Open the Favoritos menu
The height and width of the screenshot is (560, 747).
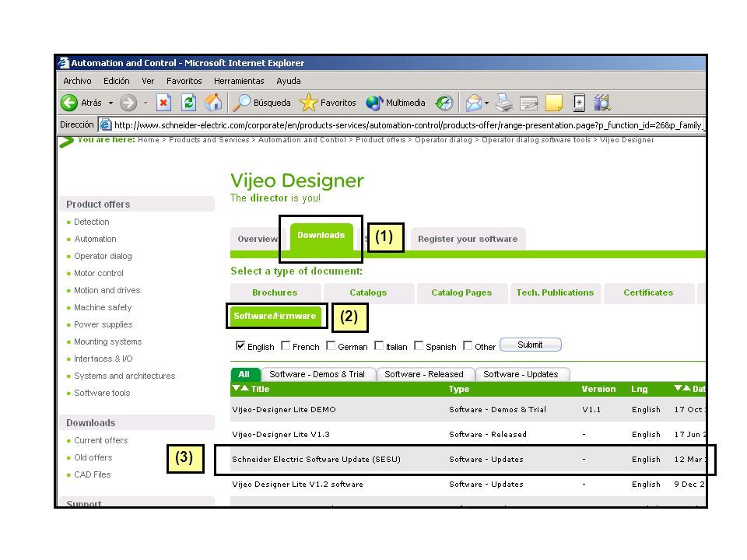pos(184,81)
